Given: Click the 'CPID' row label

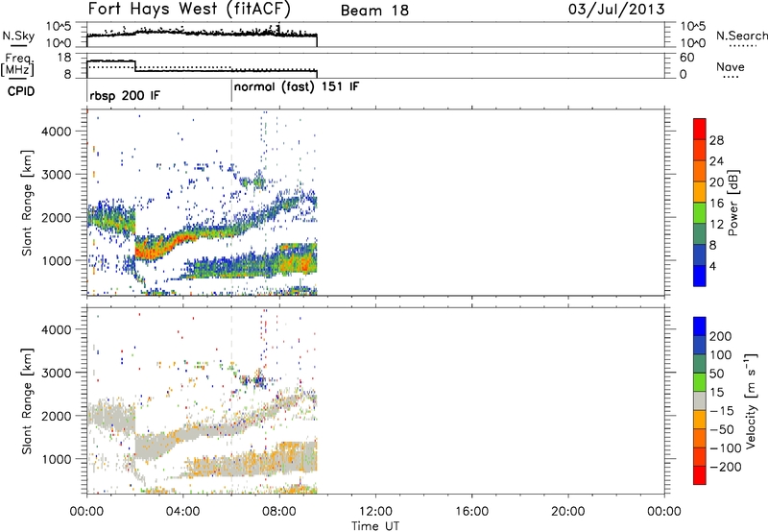Looking at the screenshot, I should (21, 91).
